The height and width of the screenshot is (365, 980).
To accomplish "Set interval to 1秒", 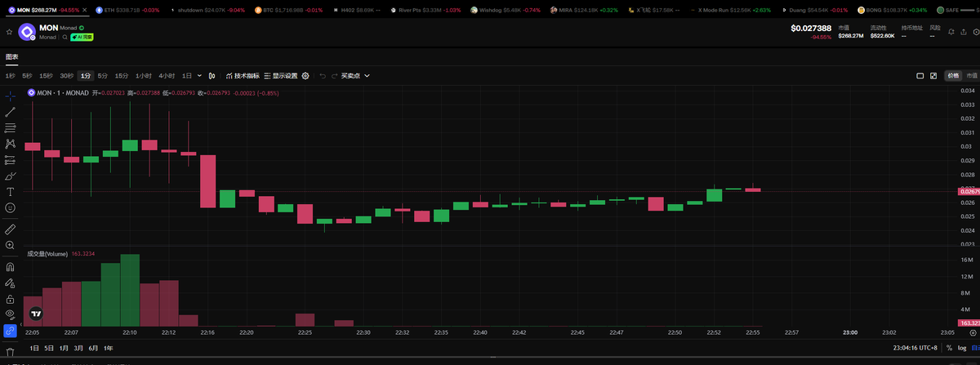I will click(11, 76).
